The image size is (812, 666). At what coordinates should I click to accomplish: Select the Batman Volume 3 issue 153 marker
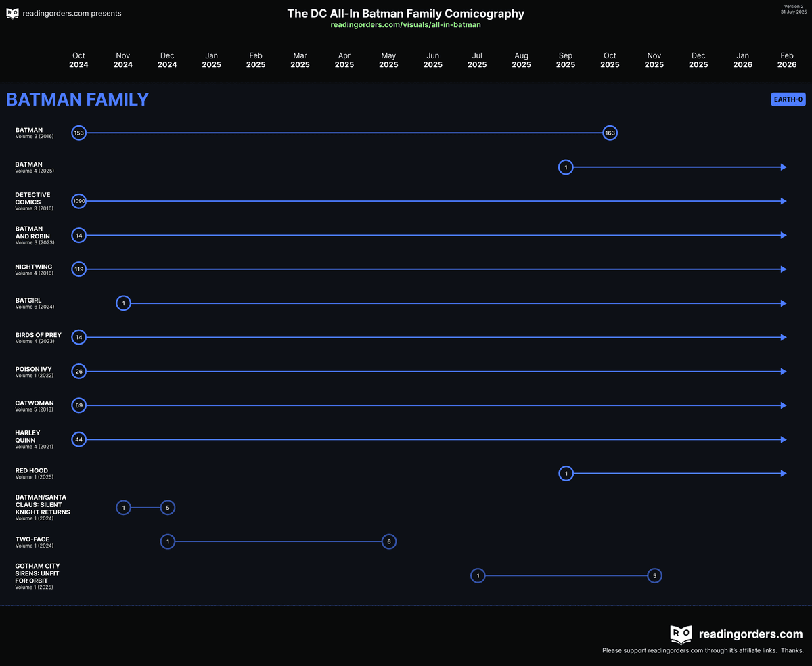click(79, 133)
